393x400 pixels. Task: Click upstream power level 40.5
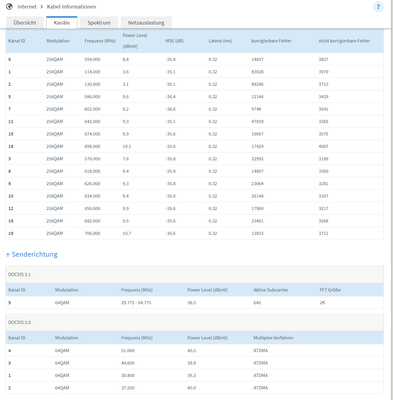pyautogui.click(x=191, y=350)
